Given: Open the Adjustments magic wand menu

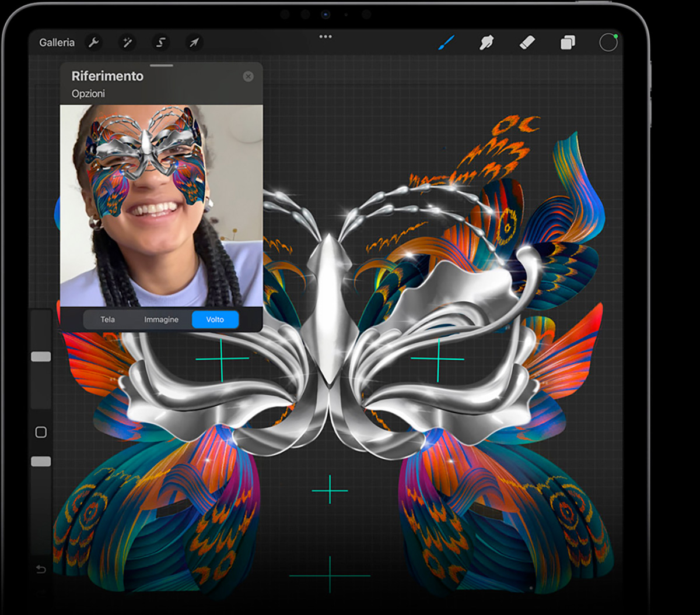Looking at the screenshot, I should pyautogui.click(x=127, y=43).
